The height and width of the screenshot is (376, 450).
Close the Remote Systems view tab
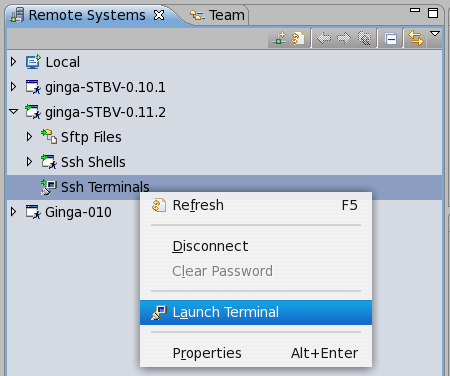[x=159, y=15]
